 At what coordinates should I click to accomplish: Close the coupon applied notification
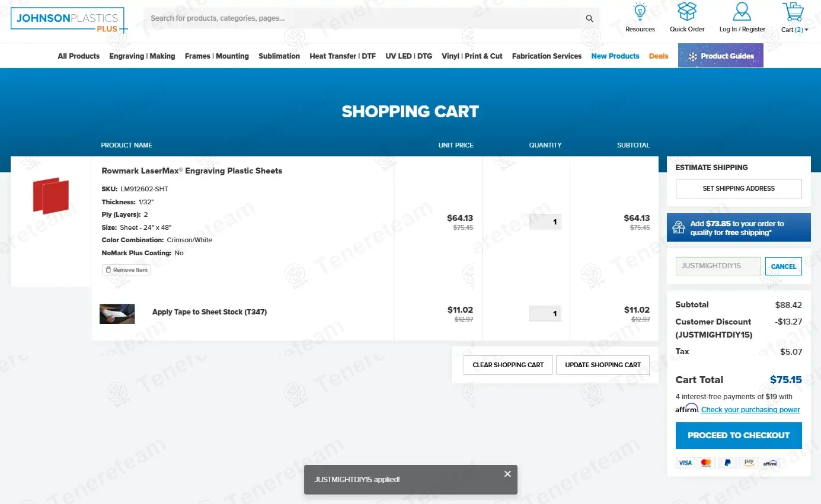click(x=507, y=474)
